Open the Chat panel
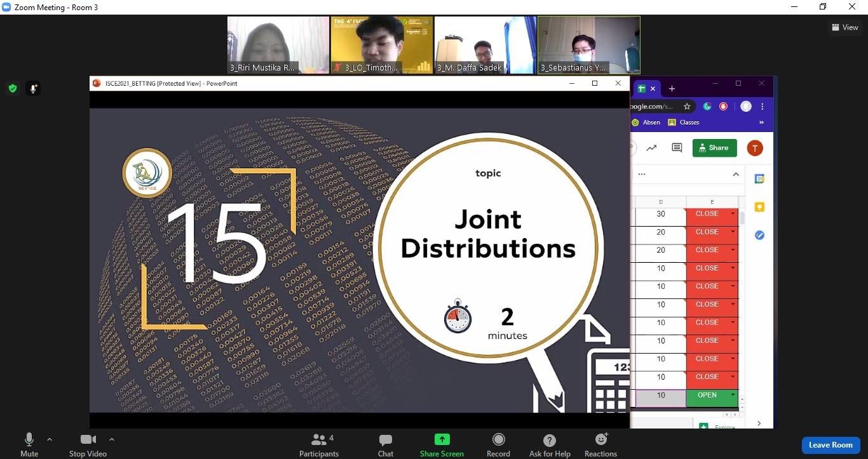The height and width of the screenshot is (459, 868). 385,444
